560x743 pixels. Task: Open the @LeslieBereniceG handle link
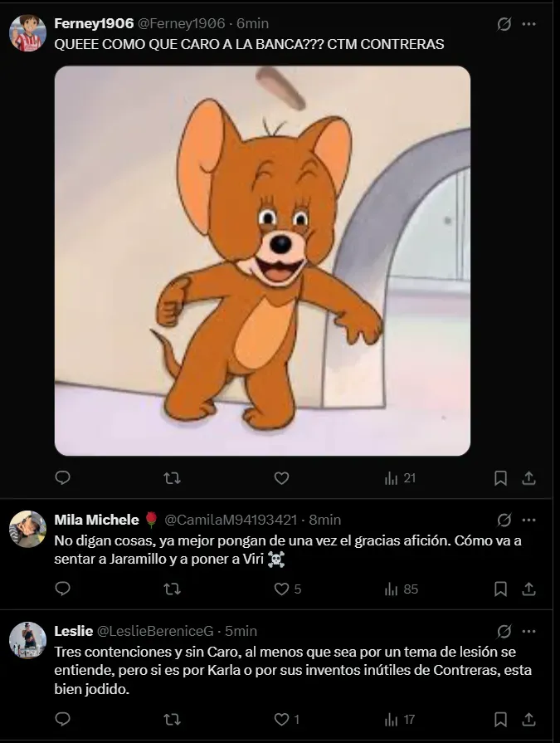[157, 631]
